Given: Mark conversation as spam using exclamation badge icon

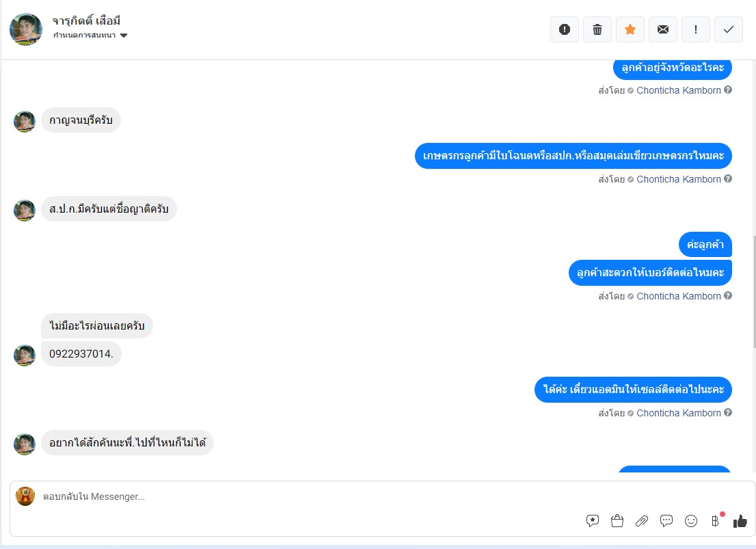Looking at the screenshot, I should click(564, 29).
